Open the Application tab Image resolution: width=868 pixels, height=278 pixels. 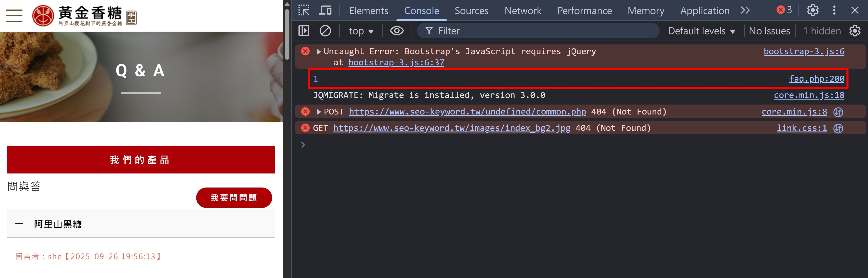click(x=705, y=10)
